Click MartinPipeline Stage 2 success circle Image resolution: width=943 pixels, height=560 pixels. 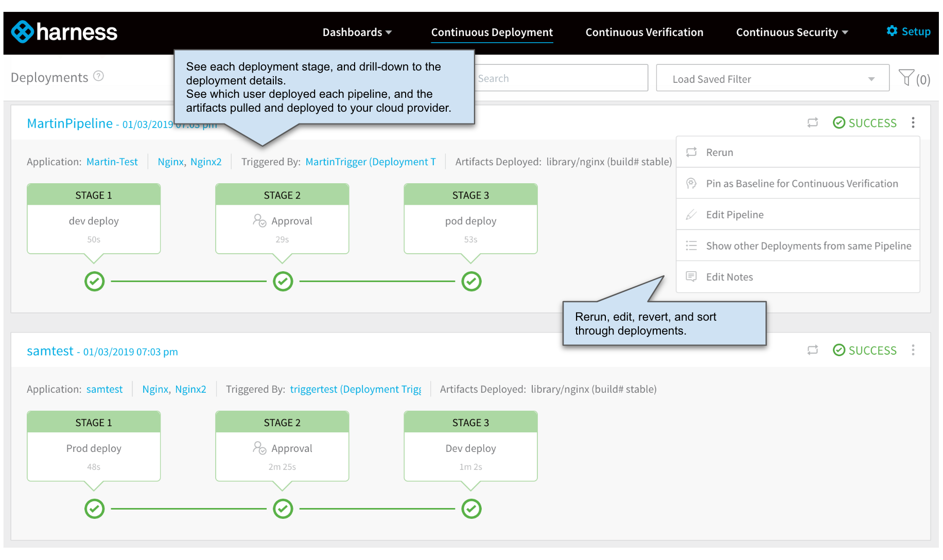point(283,282)
